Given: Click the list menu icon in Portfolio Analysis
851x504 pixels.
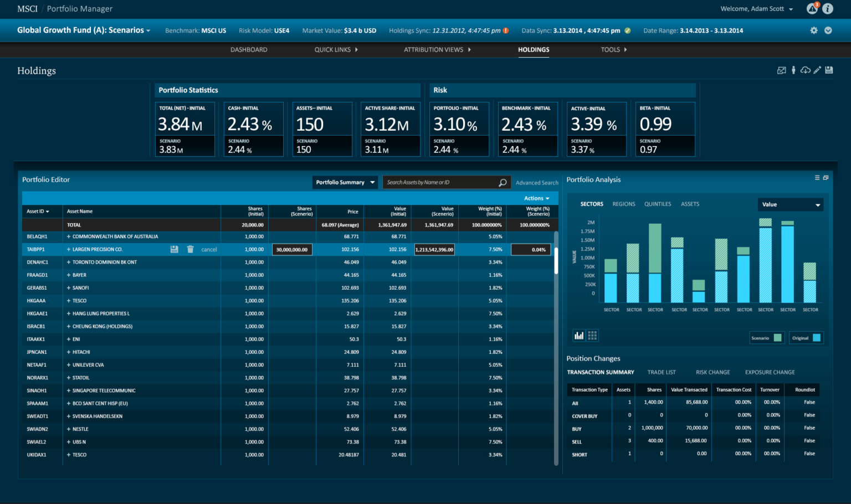Looking at the screenshot, I should click(817, 178).
